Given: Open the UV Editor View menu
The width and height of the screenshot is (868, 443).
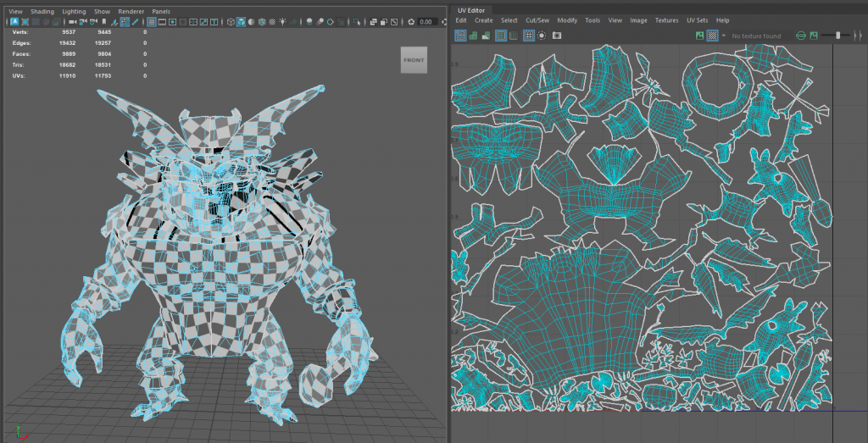Looking at the screenshot, I should 615,20.
